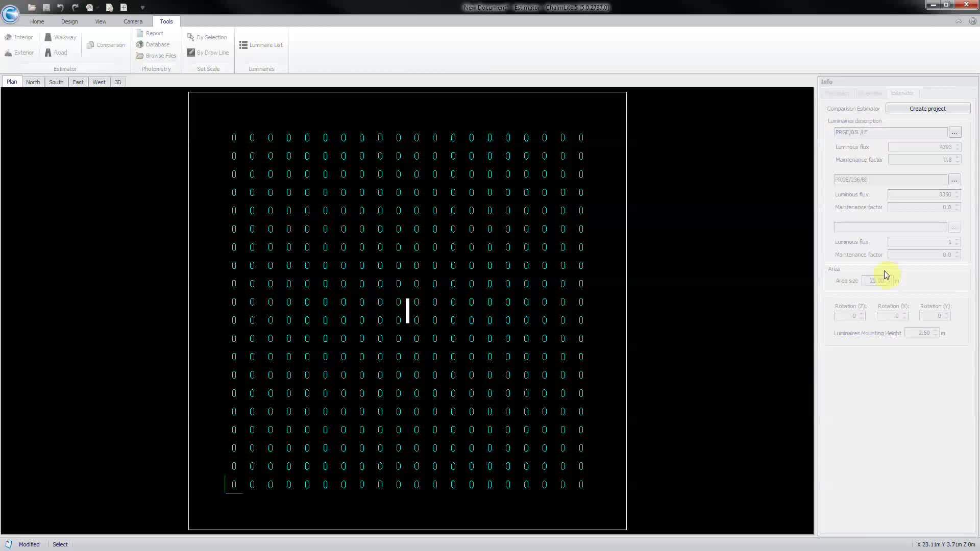This screenshot has height=551, width=980.
Task: Open the Estimator tab in Info panel
Action: click(x=902, y=93)
